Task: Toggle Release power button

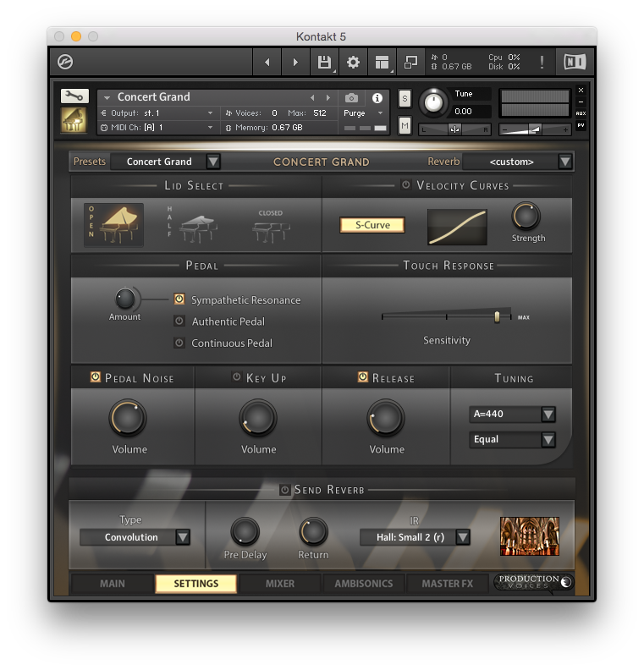Action: pyautogui.click(x=363, y=377)
